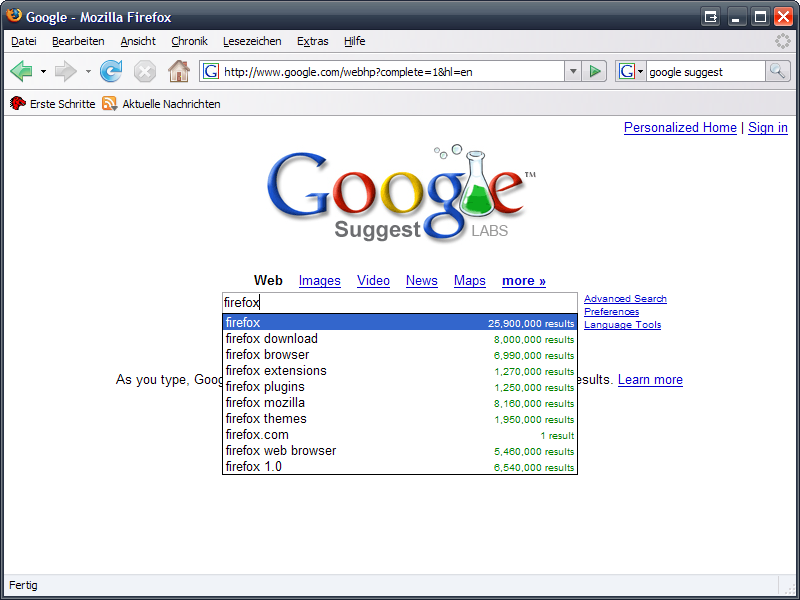Reload the page with the blue Reload icon
The image size is (800, 600).
pos(111,71)
